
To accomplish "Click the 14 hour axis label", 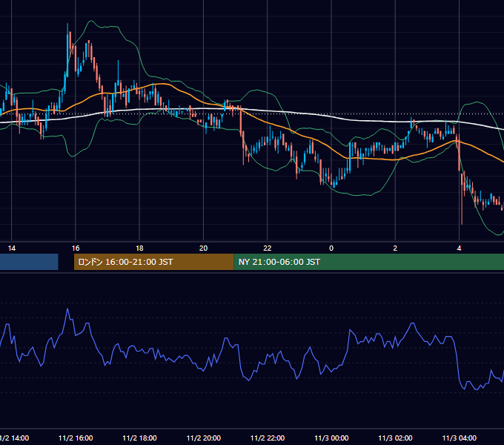I will tap(12, 248).
